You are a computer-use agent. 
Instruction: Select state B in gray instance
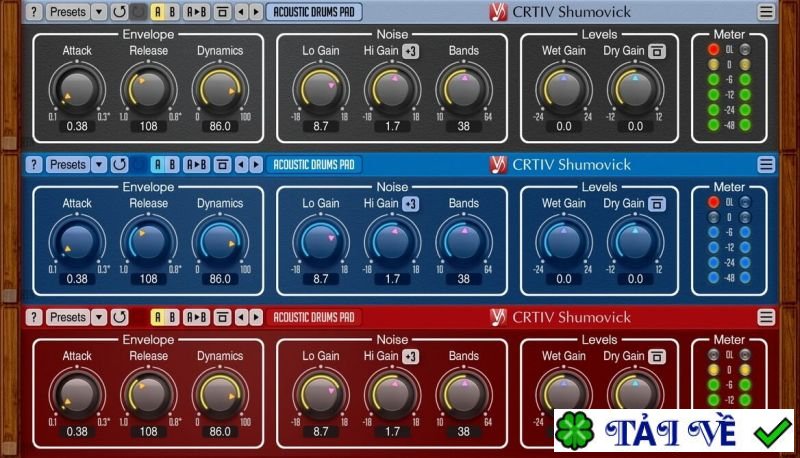click(x=172, y=12)
